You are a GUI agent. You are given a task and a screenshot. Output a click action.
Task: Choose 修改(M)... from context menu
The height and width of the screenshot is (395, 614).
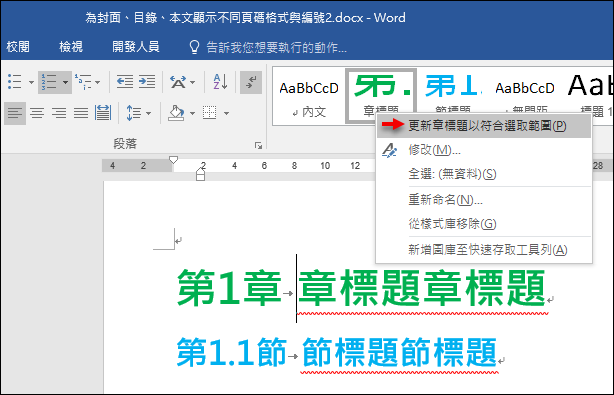tap(484, 150)
